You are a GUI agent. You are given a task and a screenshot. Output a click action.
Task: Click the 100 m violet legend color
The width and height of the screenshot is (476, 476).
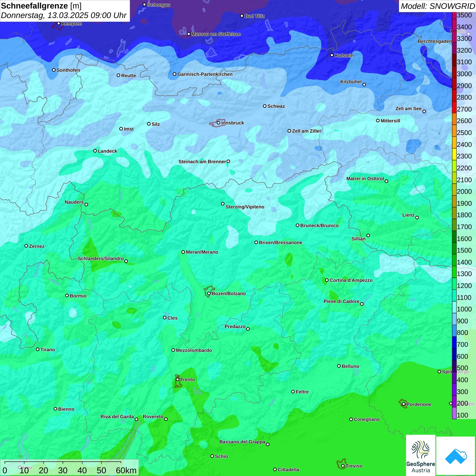(x=454, y=413)
